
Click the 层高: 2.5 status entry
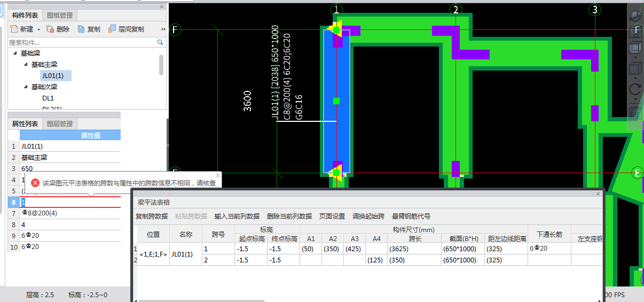pos(39,295)
